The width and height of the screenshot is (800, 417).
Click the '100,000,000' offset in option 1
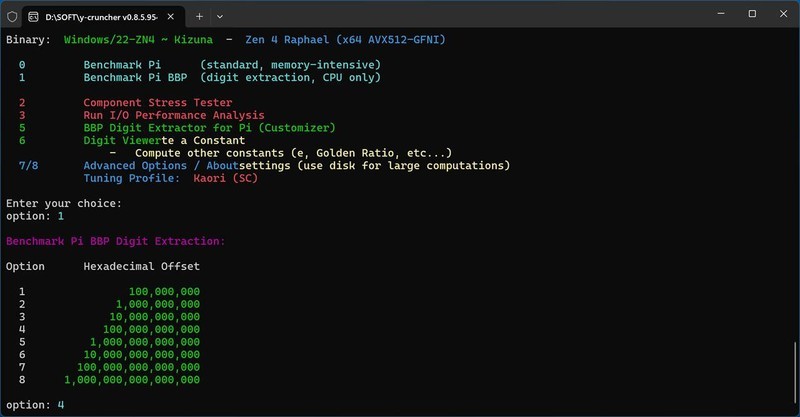click(164, 291)
